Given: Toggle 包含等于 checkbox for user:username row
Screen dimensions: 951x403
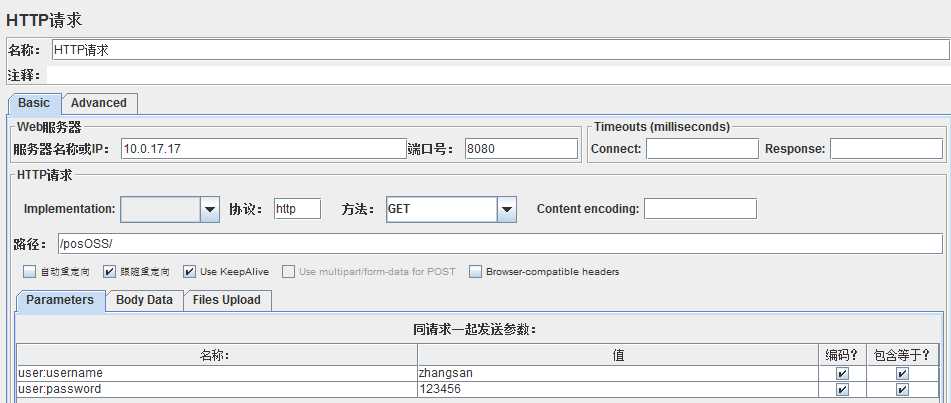Looking at the screenshot, I should 902,373.
